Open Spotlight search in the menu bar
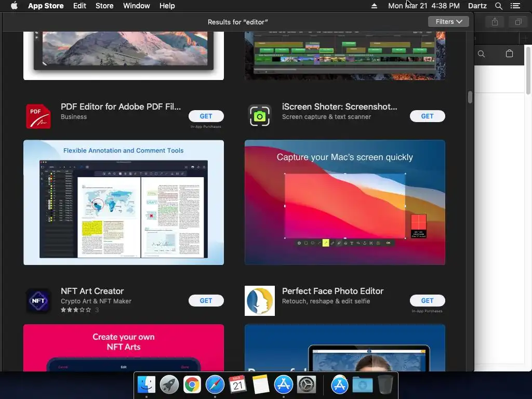Image resolution: width=532 pixels, height=399 pixels. (498, 6)
